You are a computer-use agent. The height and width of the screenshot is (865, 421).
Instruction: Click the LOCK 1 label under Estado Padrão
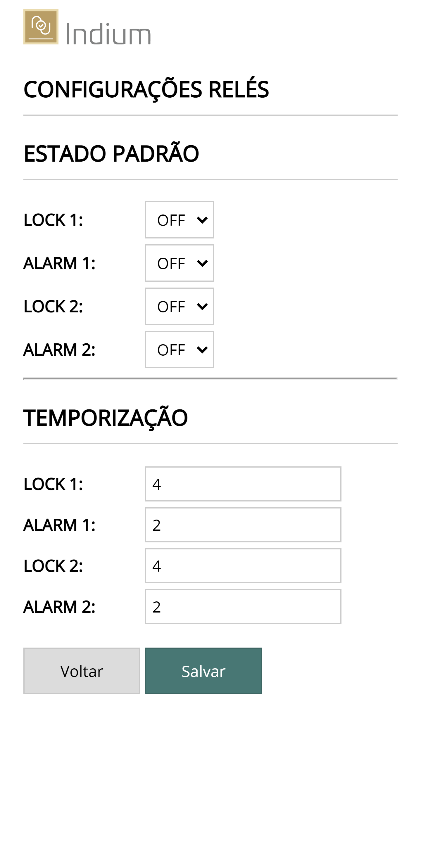53,220
